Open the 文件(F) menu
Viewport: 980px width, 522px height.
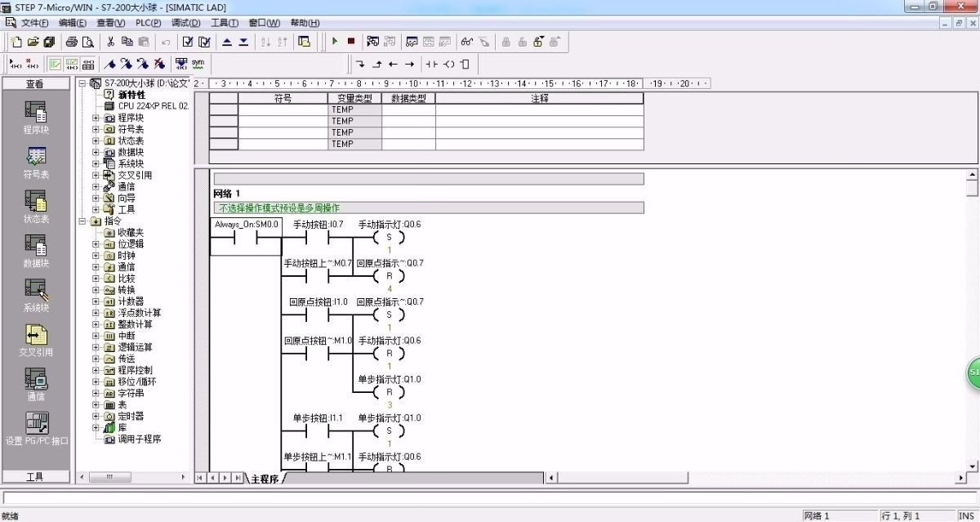click(x=34, y=23)
